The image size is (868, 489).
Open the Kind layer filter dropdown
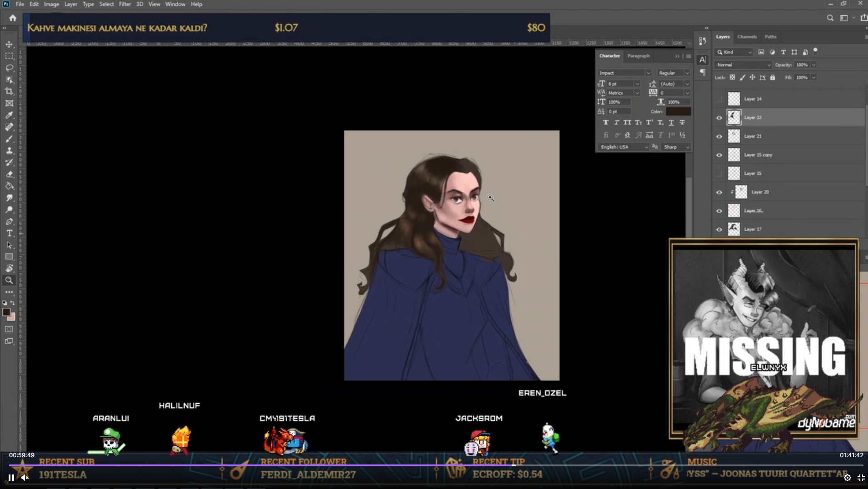pos(733,52)
